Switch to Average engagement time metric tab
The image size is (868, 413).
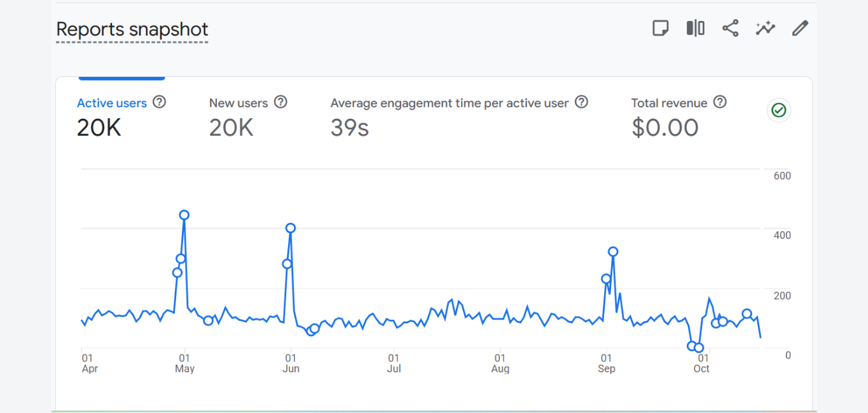coord(449,103)
